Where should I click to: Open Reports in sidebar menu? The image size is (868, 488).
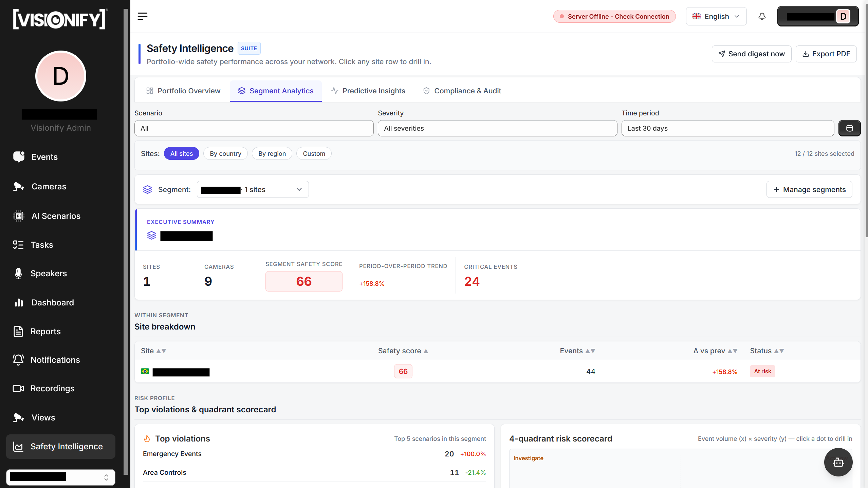(x=61, y=331)
